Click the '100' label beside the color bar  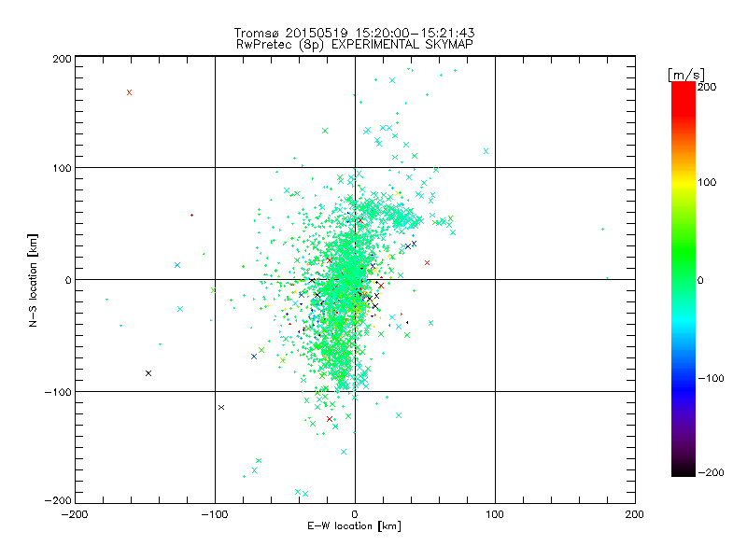tap(707, 182)
